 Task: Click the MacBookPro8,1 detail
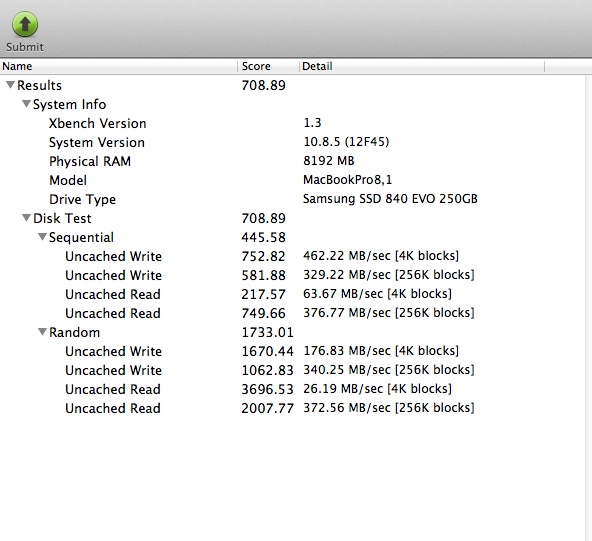pyautogui.click(x=348, y=180)
